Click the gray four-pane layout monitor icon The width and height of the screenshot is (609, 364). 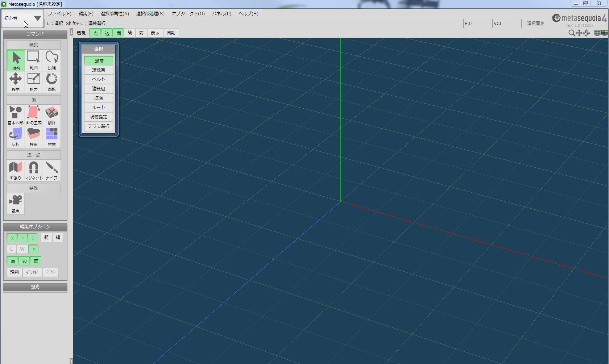click(597, 33)
